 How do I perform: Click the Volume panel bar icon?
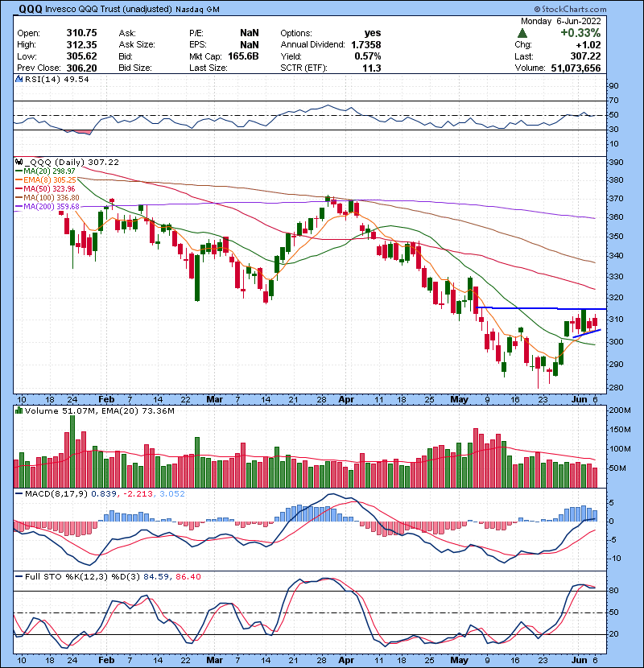pyautogui.click(x=19, y=410)
